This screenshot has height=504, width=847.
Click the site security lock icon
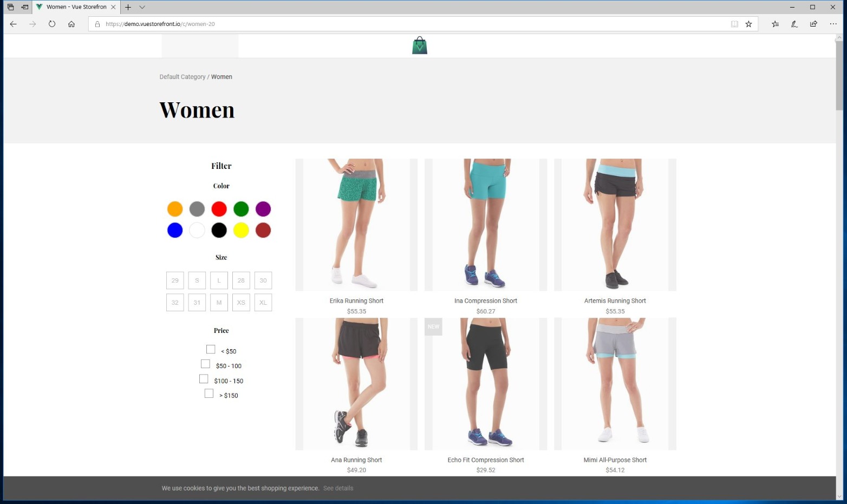point(97,24)
